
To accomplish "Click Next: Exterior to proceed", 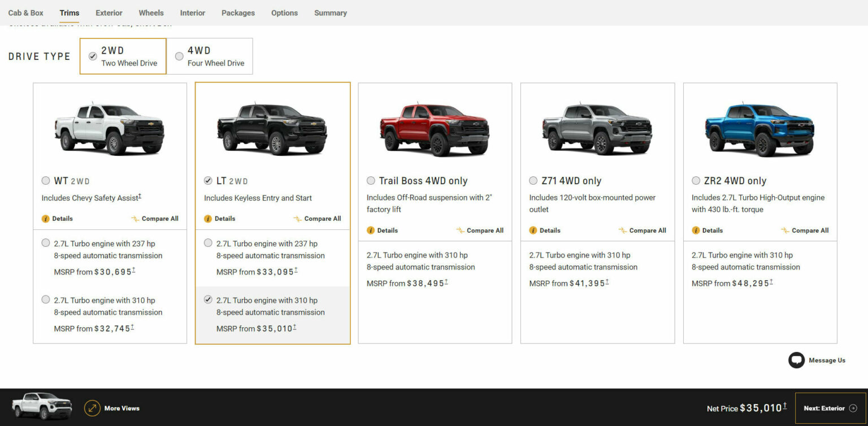I will [x=830, y=408].
